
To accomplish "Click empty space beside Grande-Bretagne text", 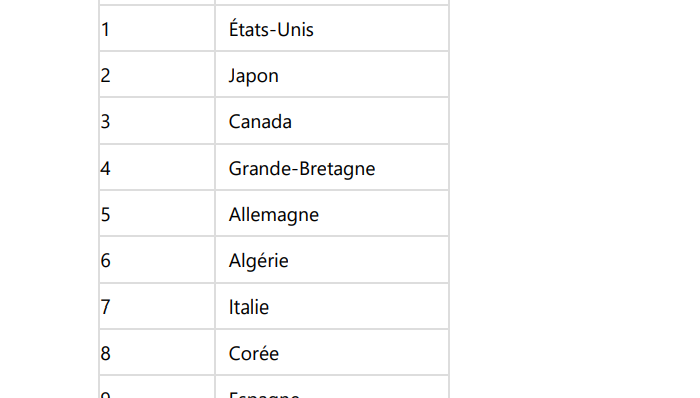I will pos(411,168).
